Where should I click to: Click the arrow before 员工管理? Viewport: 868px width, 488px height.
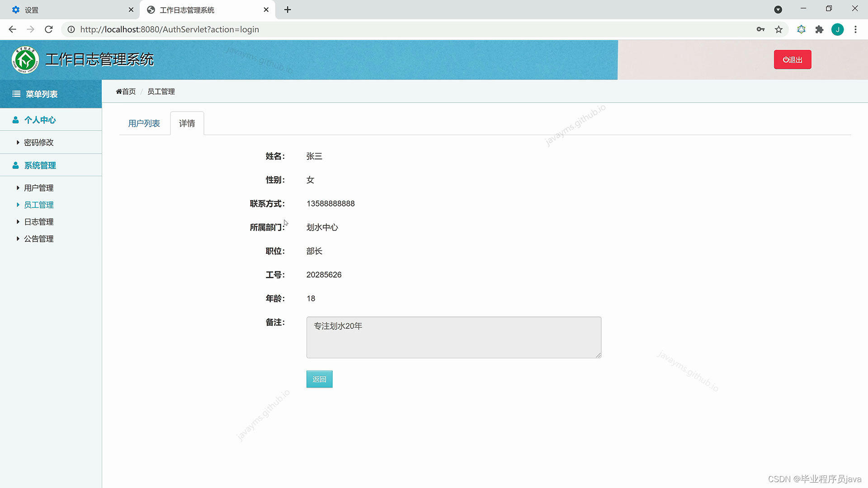coord(18,205)
